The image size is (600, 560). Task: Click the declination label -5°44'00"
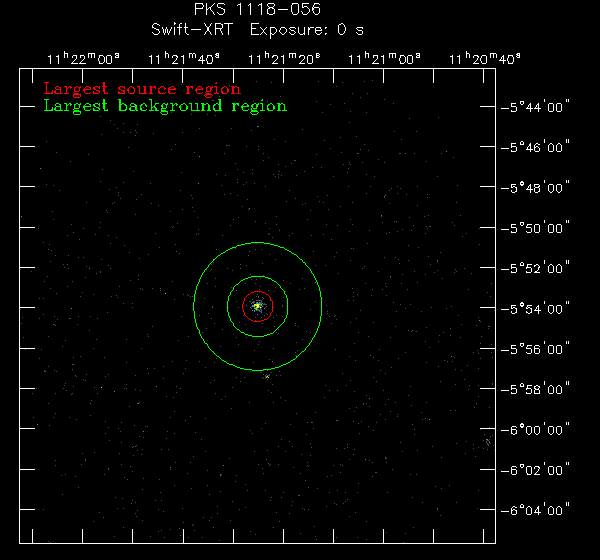point(535,107)
